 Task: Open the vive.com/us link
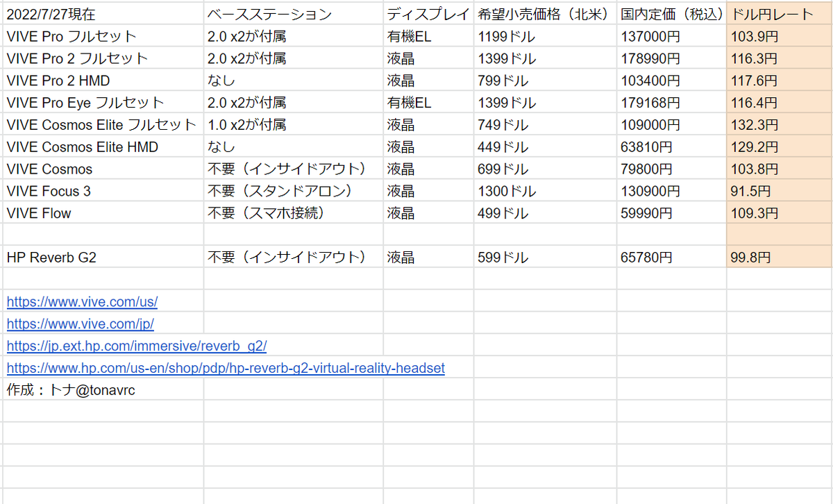point(83,302)
